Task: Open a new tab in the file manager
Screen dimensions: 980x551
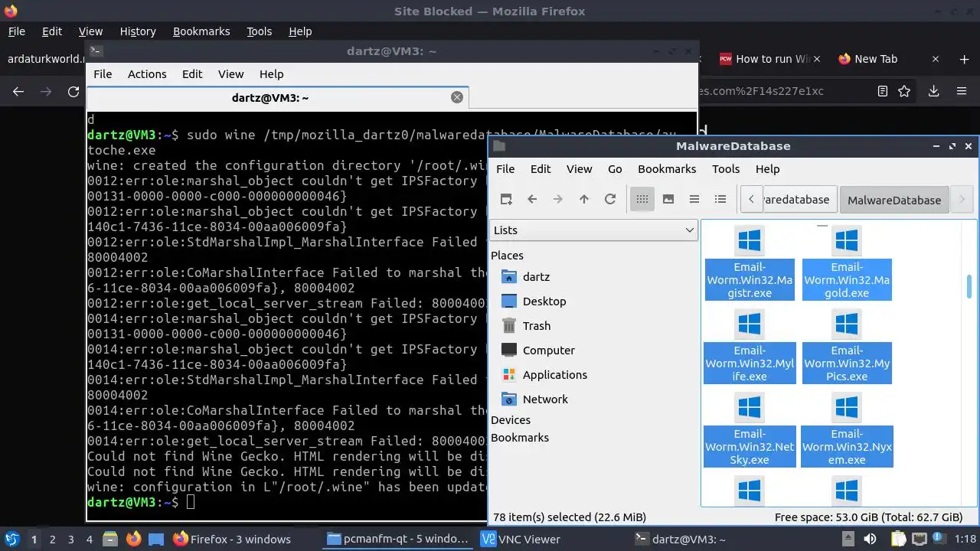Action: pyautogui.click(x=506, y=199)
